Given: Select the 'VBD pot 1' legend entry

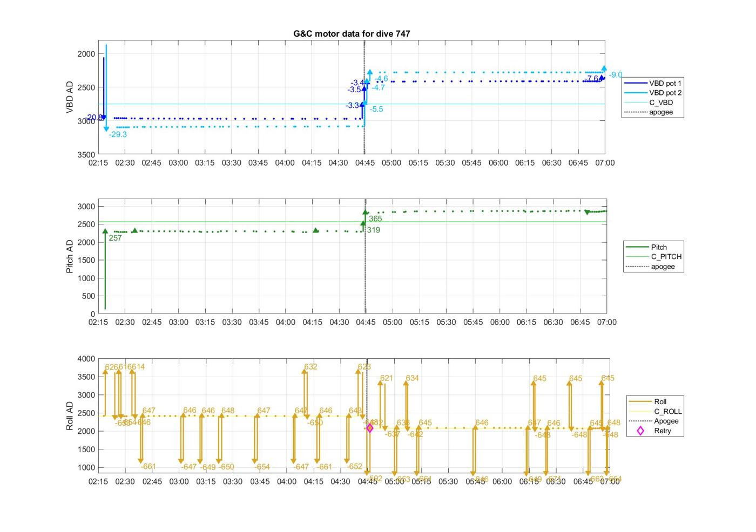Looking at the screenshot, I should pyautogui.click(x=653, y=83).
